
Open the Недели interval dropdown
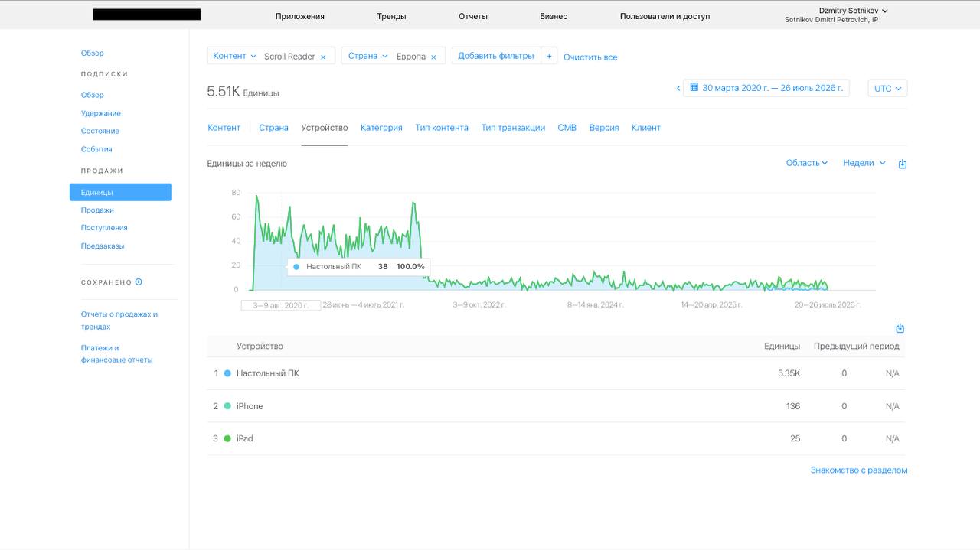pos(864,163)
